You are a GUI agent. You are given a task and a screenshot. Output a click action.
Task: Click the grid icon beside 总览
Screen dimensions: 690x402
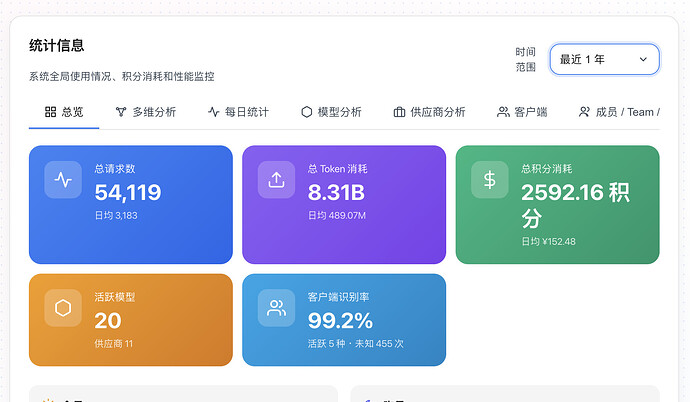point(51,112)
